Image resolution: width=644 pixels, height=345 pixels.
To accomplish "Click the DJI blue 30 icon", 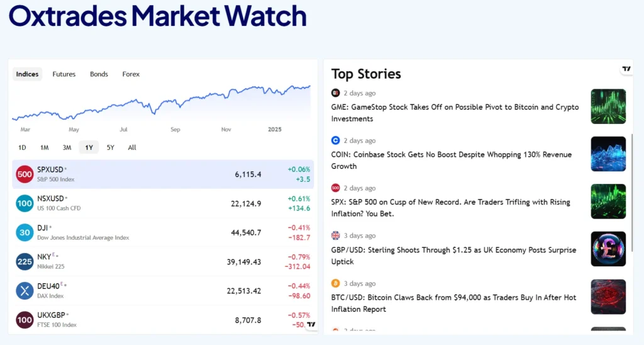I will click(25, 232).
